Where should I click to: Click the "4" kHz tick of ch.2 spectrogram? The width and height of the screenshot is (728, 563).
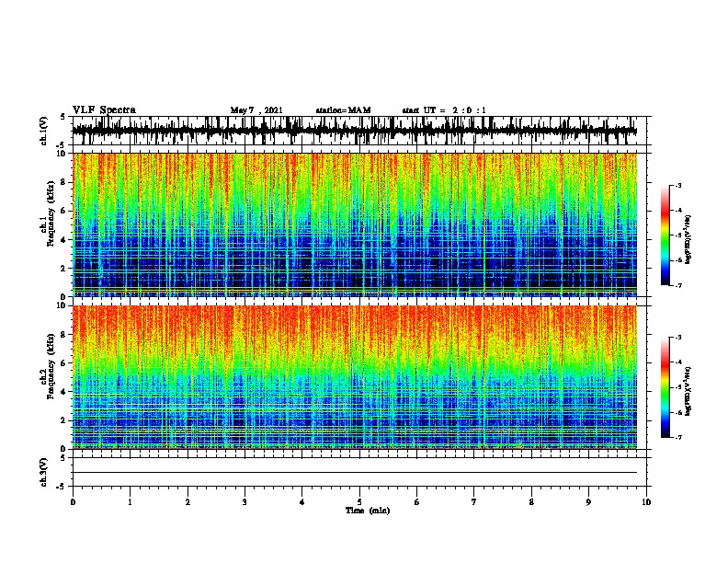(x=64, y=392)
